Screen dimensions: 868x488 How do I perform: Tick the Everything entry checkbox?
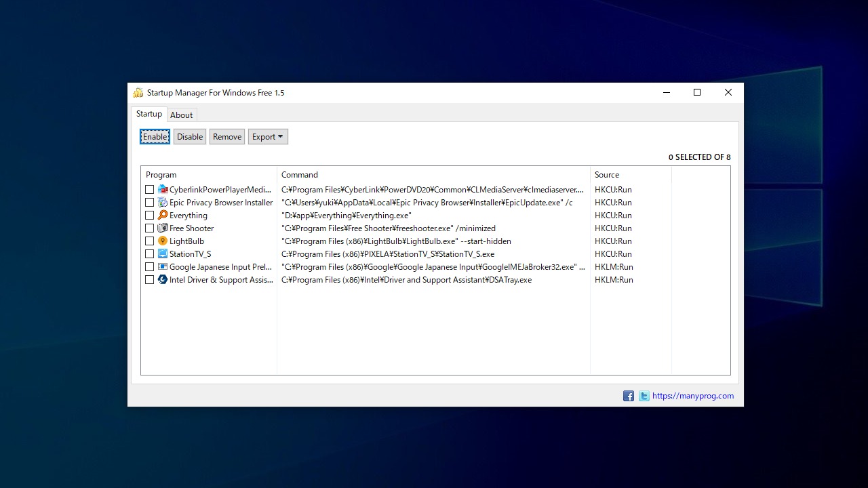[150, 216]
